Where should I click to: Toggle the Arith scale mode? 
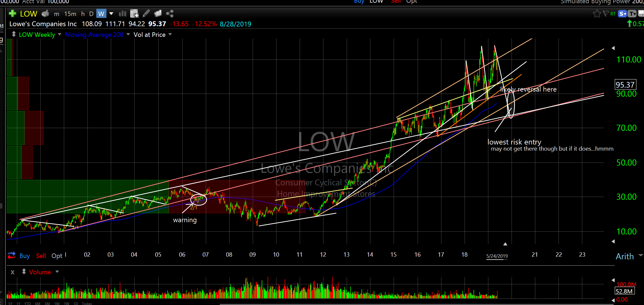(625, 256)
